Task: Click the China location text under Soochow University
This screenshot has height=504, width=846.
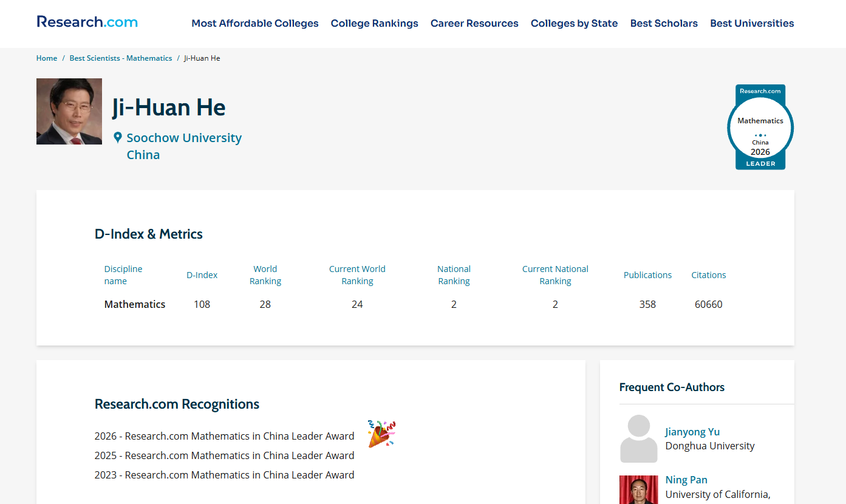Action: pos(143,155)
